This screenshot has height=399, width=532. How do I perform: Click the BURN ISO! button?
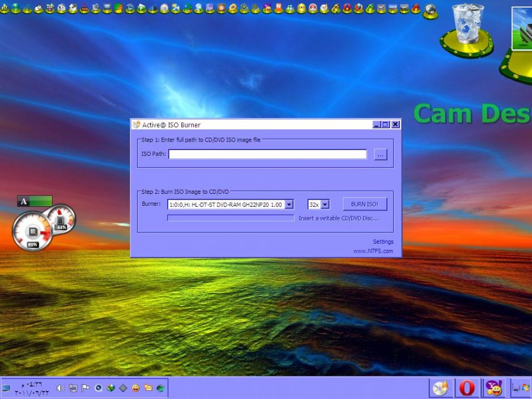point(364,204)
